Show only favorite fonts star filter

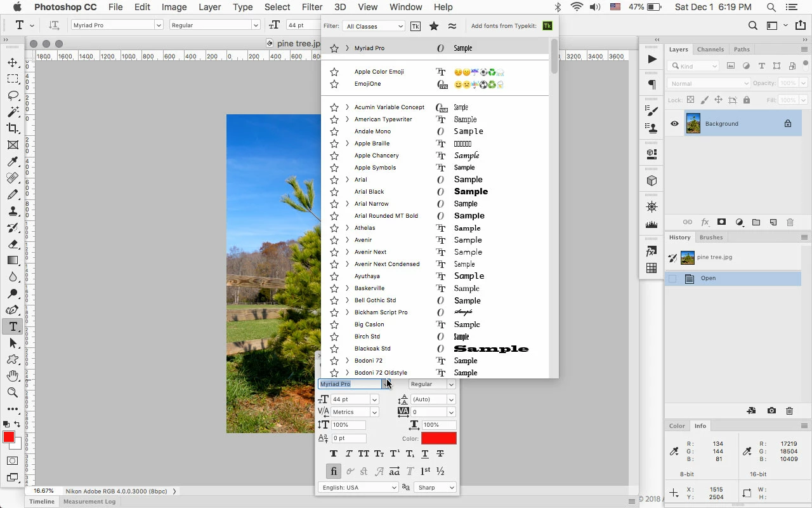(434, 26)
